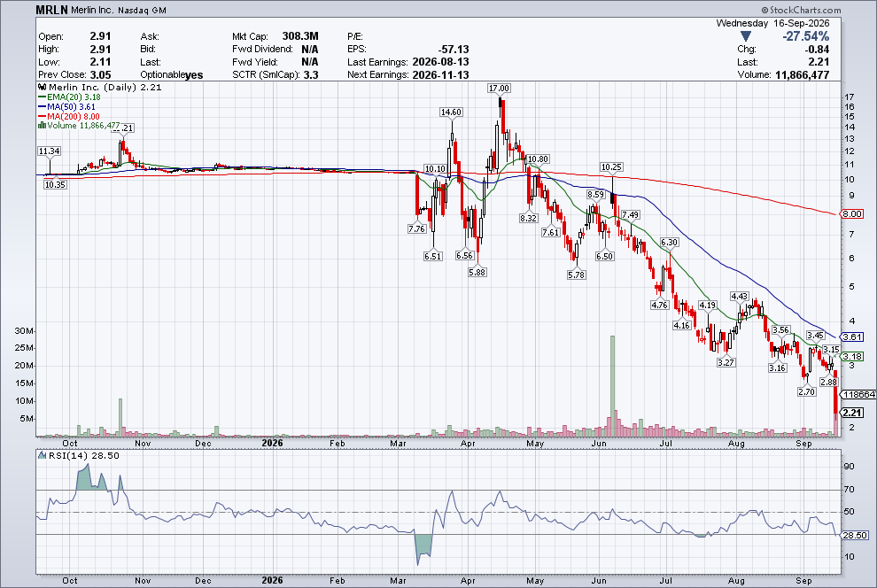Viewport: 877px width, 588px height.
Task: Click the 4.76 low price label
Action: click(x=659, y=305)
